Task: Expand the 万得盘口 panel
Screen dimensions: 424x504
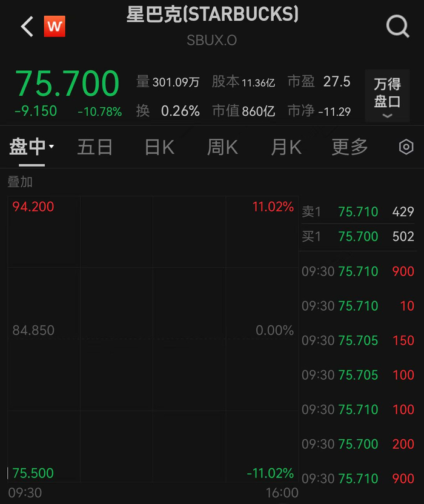Action: tap(387, 96)
